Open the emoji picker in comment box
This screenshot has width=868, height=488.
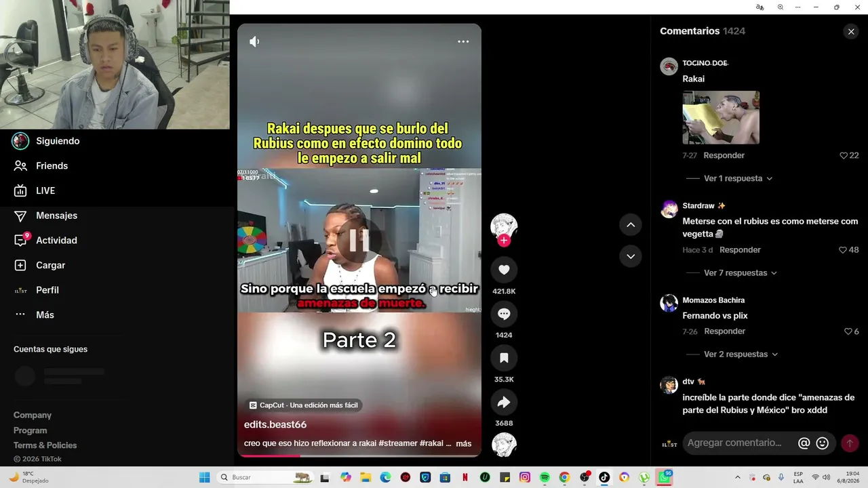823,443
